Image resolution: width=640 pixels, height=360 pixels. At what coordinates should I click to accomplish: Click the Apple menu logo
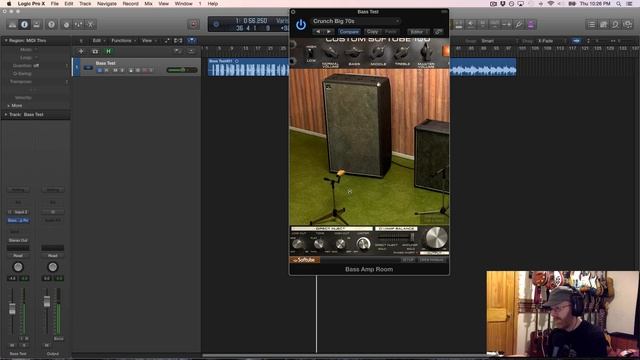(9, 4)
